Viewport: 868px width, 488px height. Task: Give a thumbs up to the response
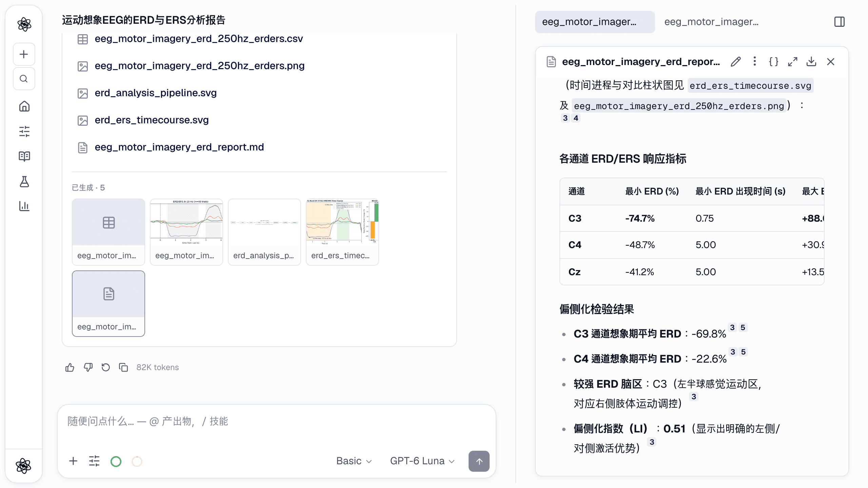[70, 367]
